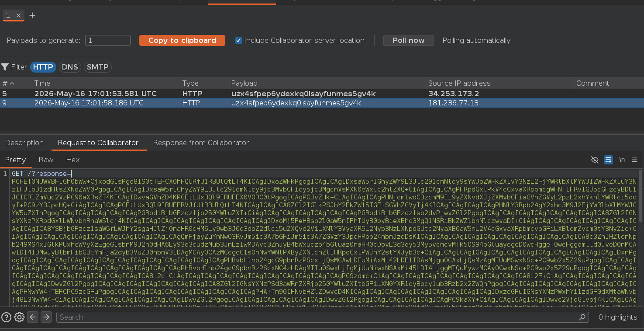Click the Polling automatically status text
Screen dimensions: 644x331
[x=476, y=40]
